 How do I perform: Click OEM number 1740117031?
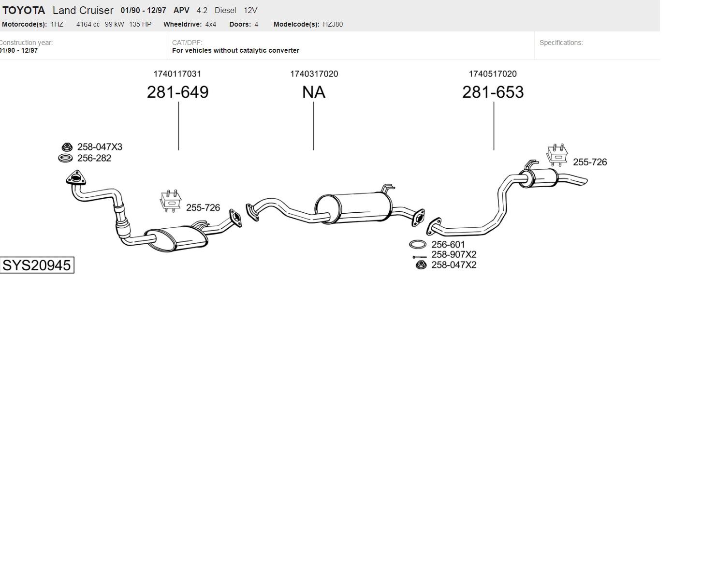177,74
